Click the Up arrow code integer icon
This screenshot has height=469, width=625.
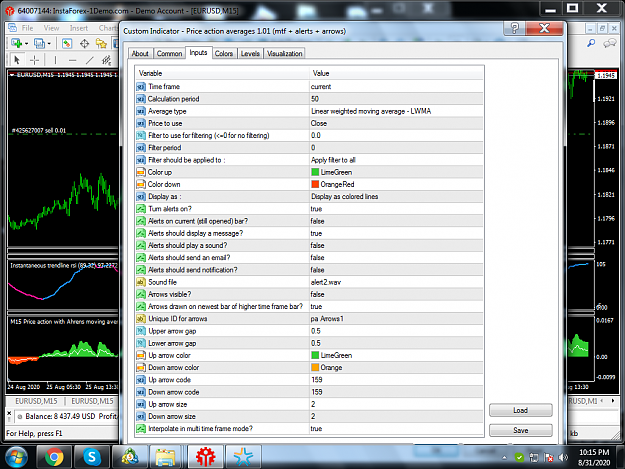(141, 380)
